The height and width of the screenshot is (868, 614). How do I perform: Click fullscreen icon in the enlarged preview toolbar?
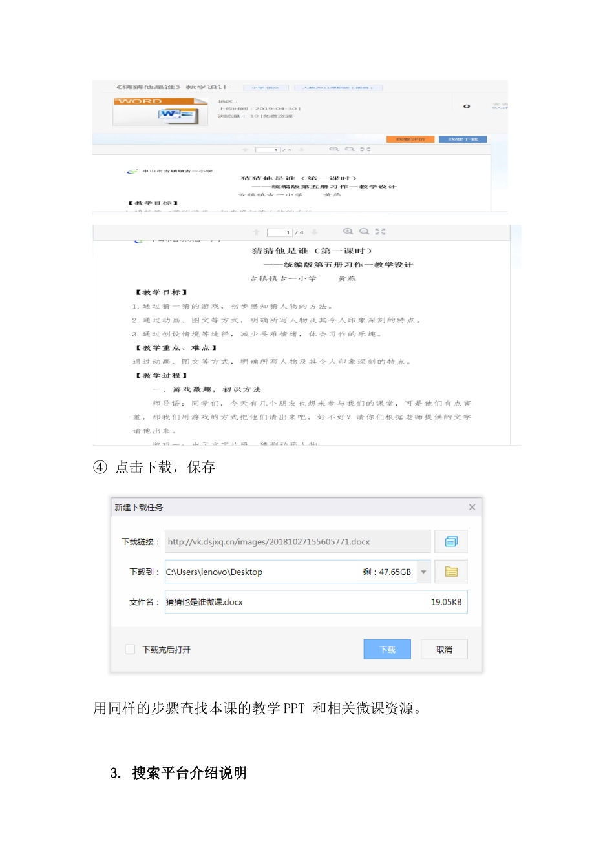[380, 231]
